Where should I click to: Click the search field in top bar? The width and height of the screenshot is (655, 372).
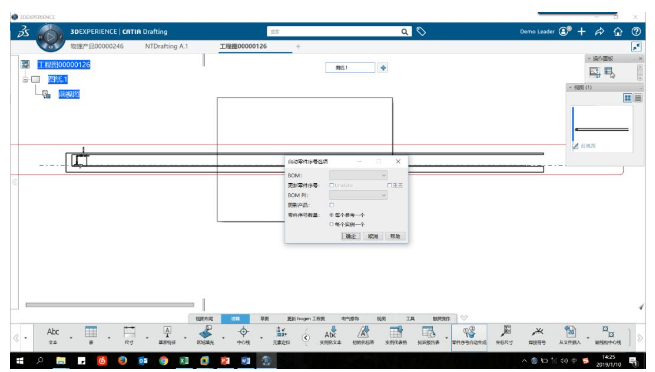(x=334, y=31)
